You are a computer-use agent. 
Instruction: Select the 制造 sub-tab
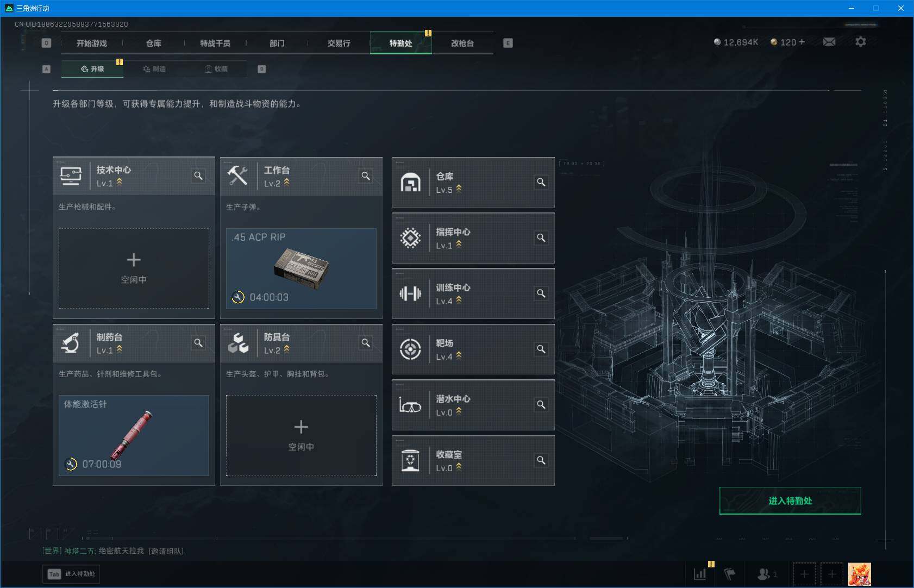(x=154, y=69)
